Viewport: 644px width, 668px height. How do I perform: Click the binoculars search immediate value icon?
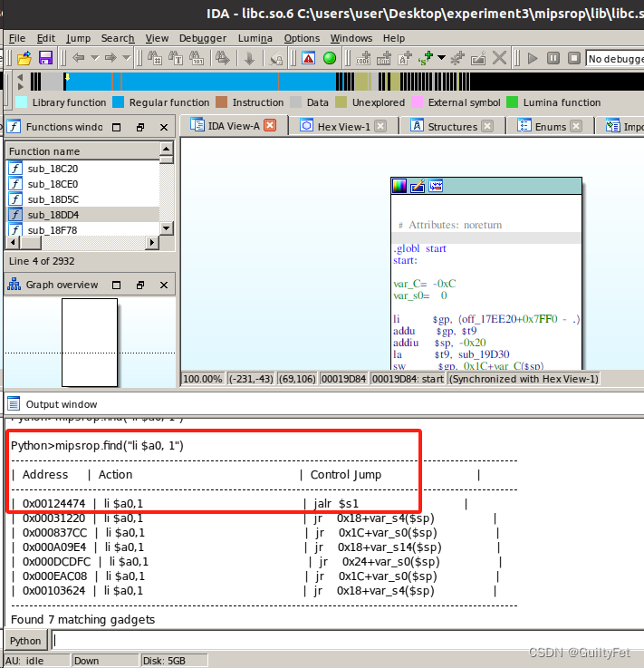coord(155,58)
